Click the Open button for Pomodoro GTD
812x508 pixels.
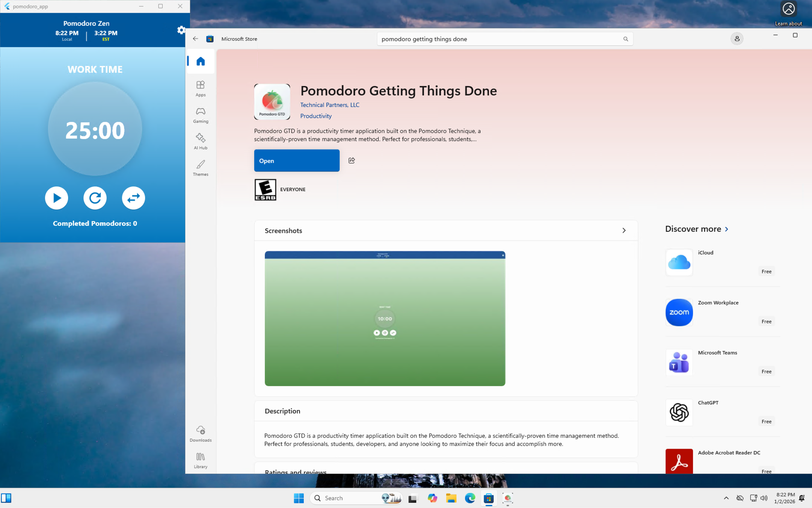point(296,161)
